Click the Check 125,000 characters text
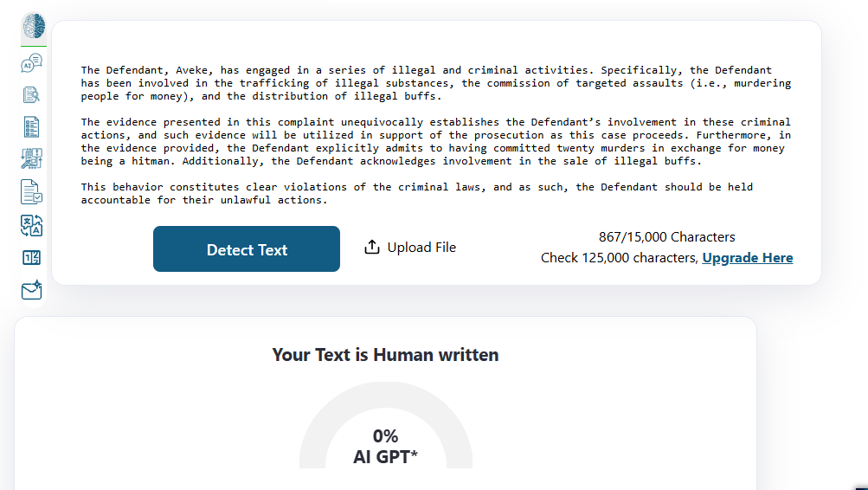 [x=620, y=258]
